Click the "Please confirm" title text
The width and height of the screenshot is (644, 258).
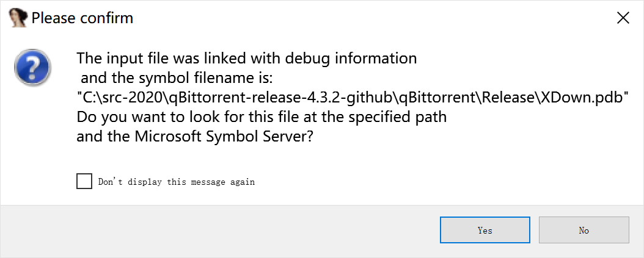tap(82, 18)
